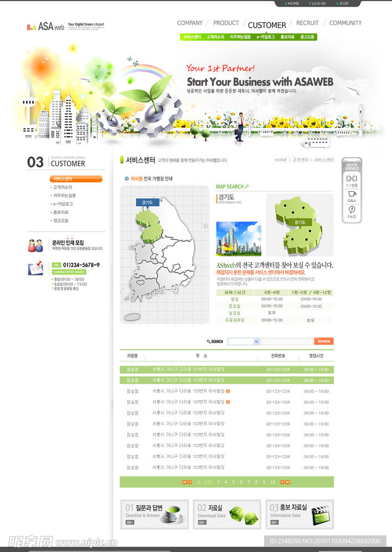The image size is (392, 552).
Task: Click JOIN in the top utility bar
Action: [344, 3]
